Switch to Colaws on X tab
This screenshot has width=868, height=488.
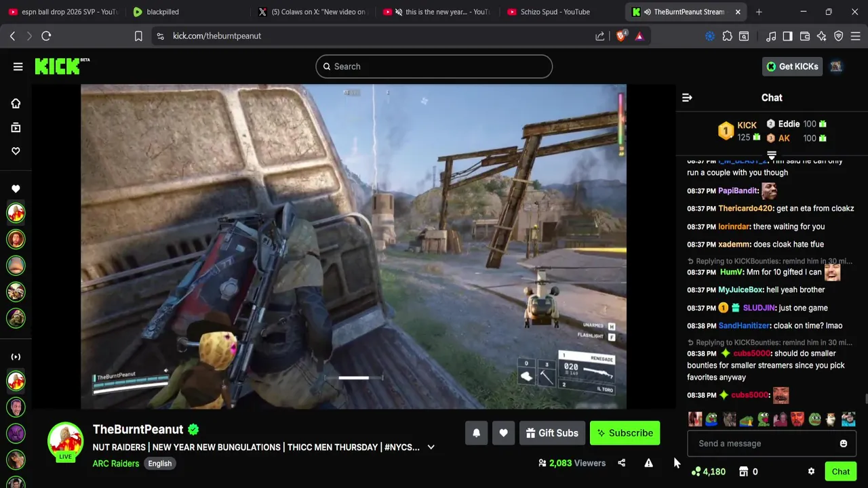(x=313, y=12)
